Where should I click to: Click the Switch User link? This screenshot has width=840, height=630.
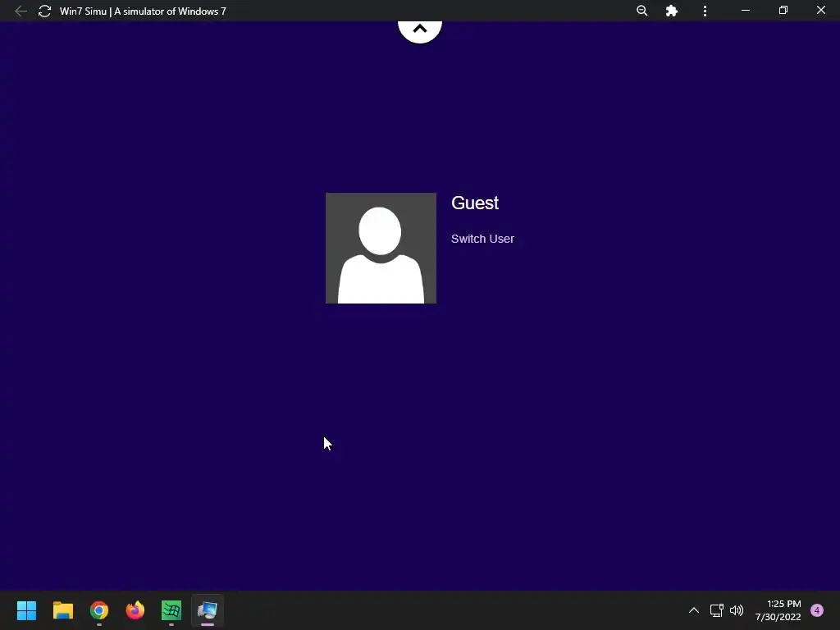pyautogui.click(x=482, y=239)
